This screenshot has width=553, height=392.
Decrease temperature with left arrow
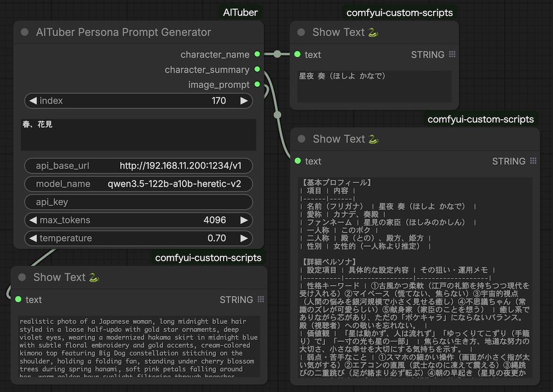pyautogui.click(x=33, y=238)
